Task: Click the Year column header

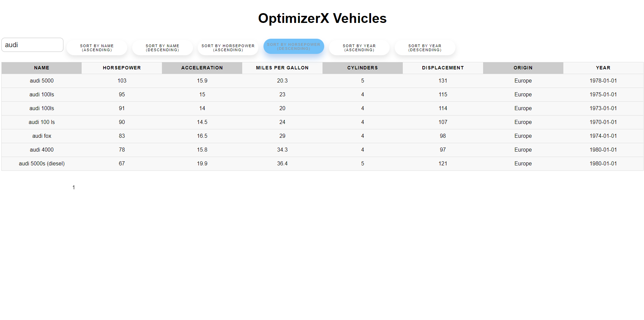Action: tap(603, 68)
